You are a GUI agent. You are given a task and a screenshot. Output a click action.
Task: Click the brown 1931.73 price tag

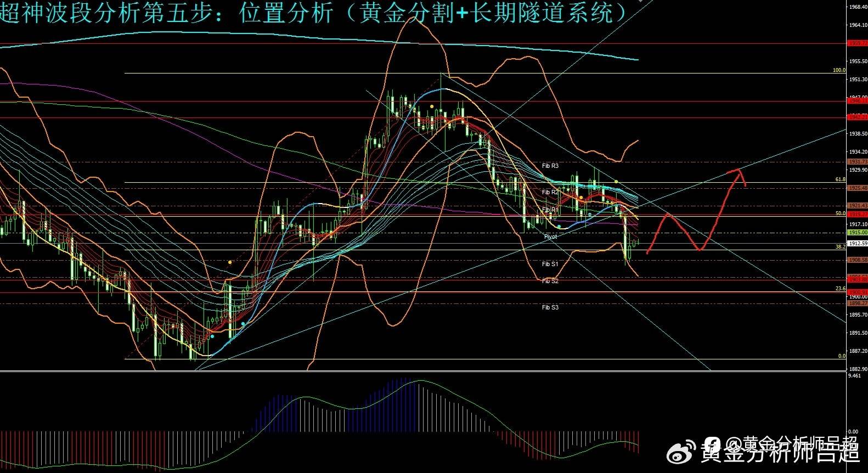pyautogui.click(x=858, y=162)
